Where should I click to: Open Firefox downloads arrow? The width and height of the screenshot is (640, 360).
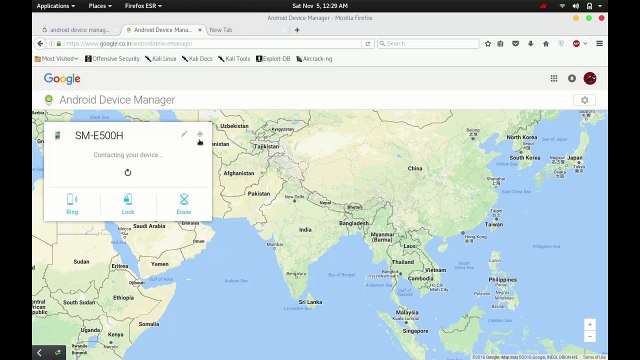pyautogui.click(x=531, y=44)
